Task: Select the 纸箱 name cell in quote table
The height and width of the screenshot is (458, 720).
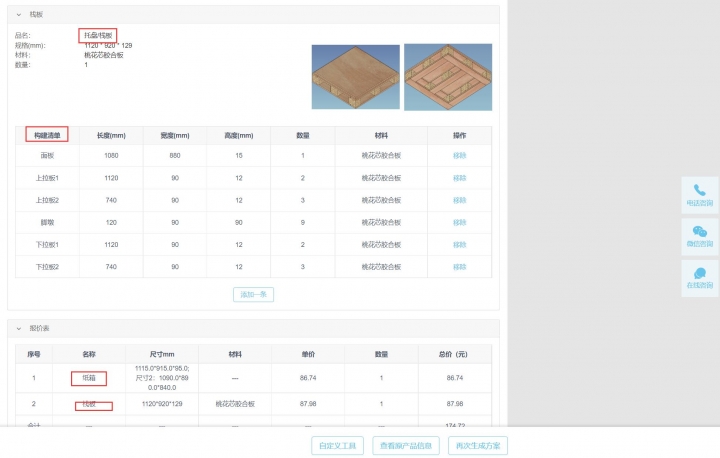Action: [x=89, y=378]
